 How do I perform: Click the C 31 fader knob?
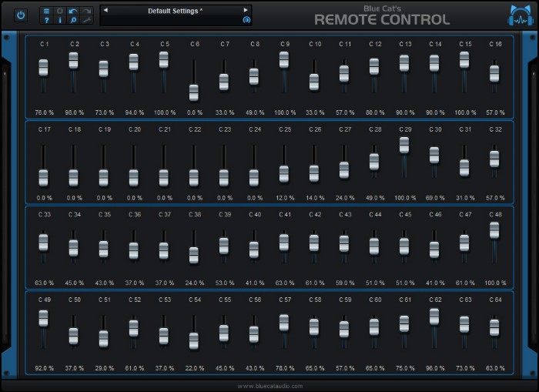pyautogui.click(x=464, y=168)
